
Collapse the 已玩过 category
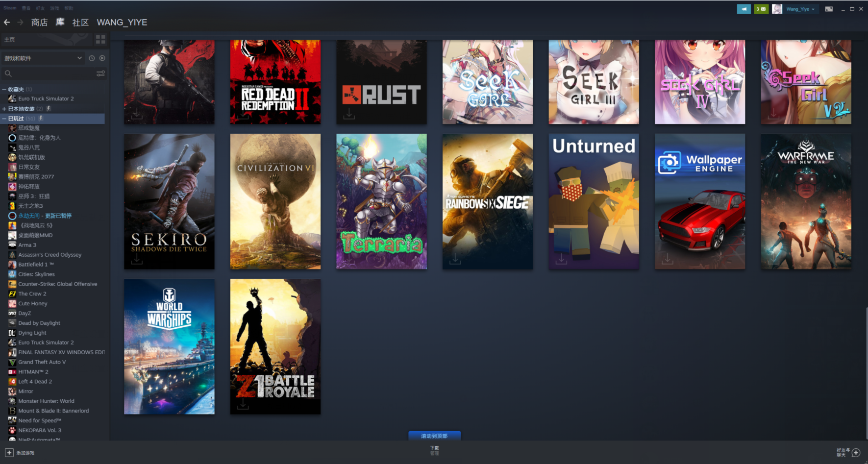pos(4,119)
